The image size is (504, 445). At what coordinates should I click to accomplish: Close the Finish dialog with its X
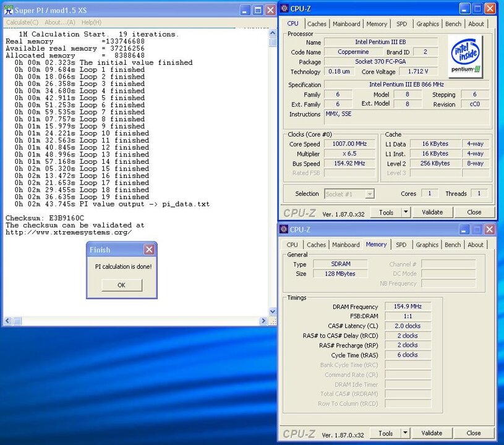click(149, 249)
